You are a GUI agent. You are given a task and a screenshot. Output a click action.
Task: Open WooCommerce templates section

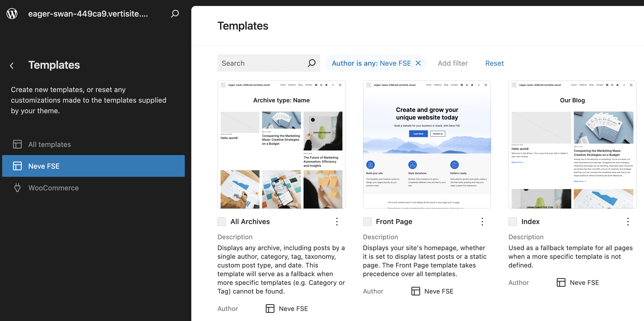coord(54,188)
